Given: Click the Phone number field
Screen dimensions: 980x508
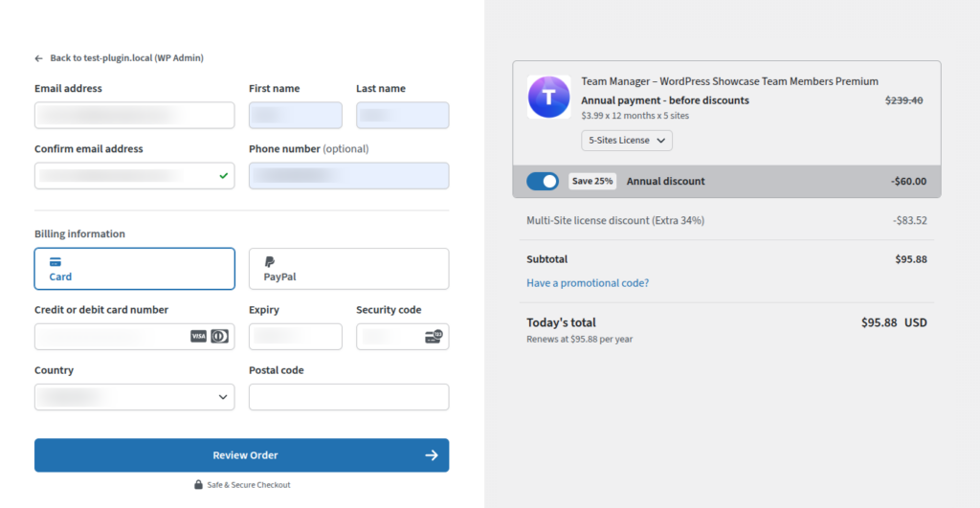Looking at the screenshot, I should [x=348, y=176].
